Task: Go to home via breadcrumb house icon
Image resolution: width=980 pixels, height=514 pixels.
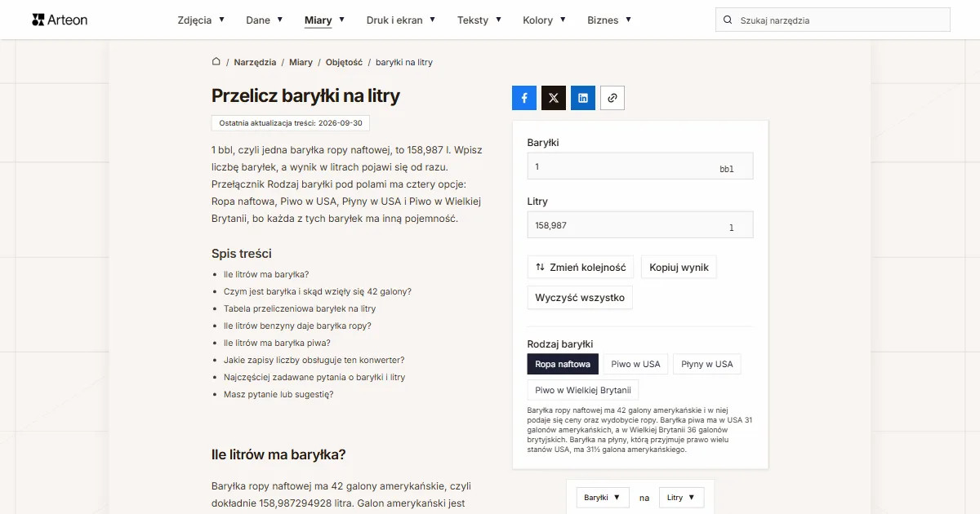Action: [216, 62]
